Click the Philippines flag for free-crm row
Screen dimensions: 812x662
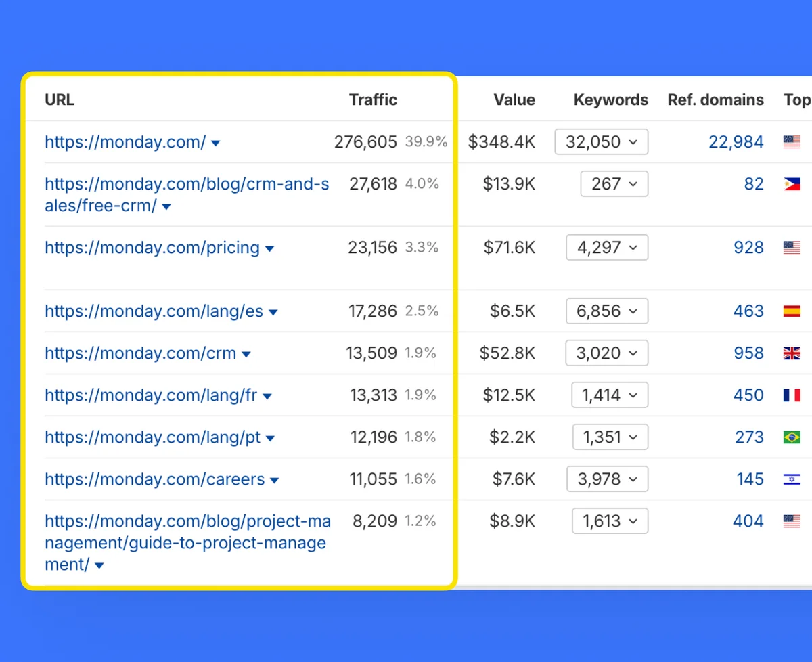[x=792, y=183]
